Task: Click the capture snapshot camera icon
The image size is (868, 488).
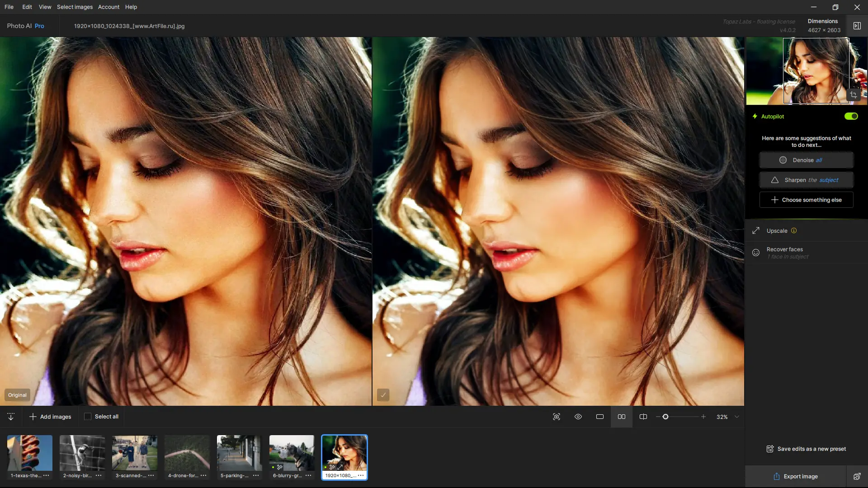Action: point(557,417)
